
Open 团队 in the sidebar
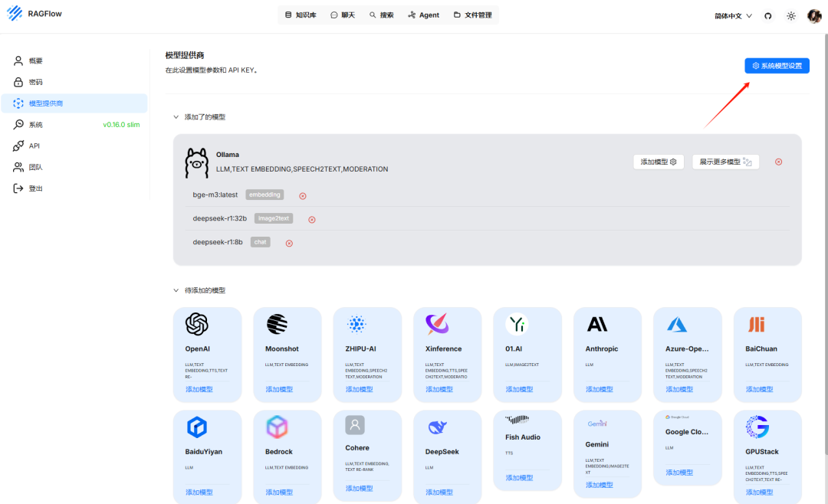[74, 167]
